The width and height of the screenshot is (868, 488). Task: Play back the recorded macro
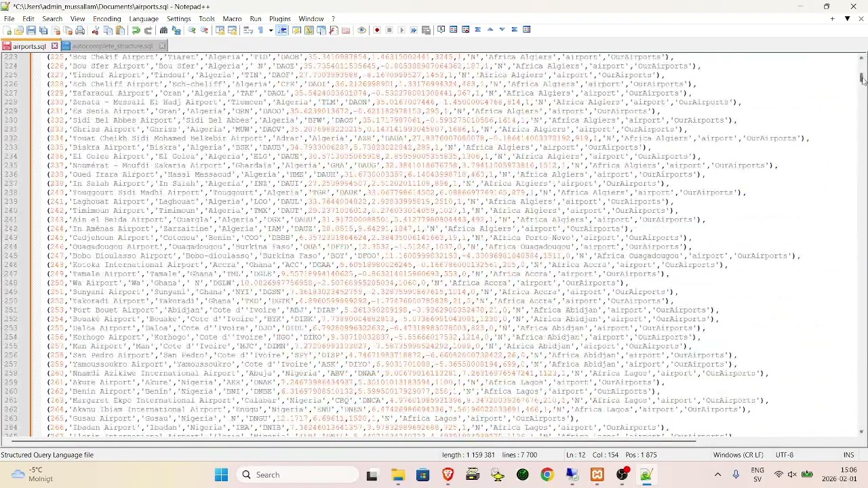(x=401, y=30)
